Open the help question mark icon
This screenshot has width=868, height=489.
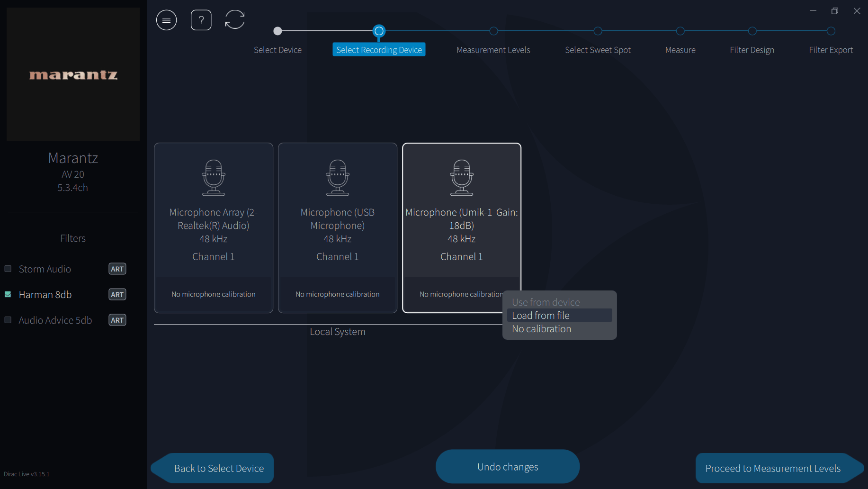(x=201, y=20)
